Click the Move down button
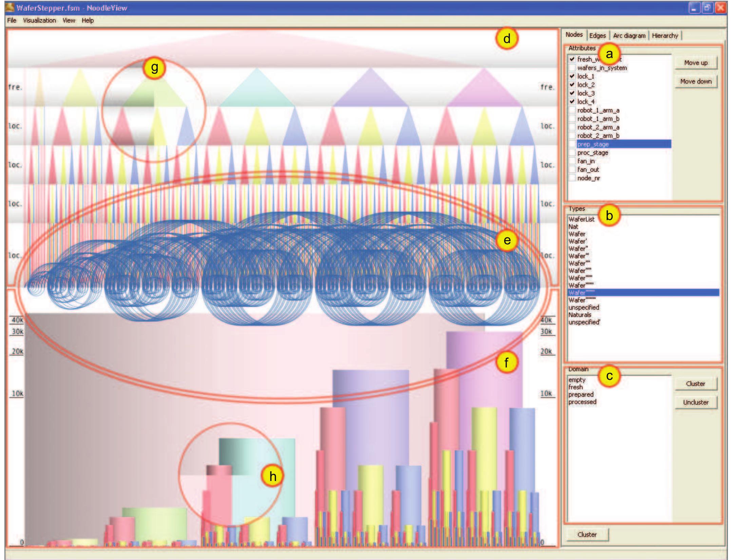The image size is (731, 560). 696,81
